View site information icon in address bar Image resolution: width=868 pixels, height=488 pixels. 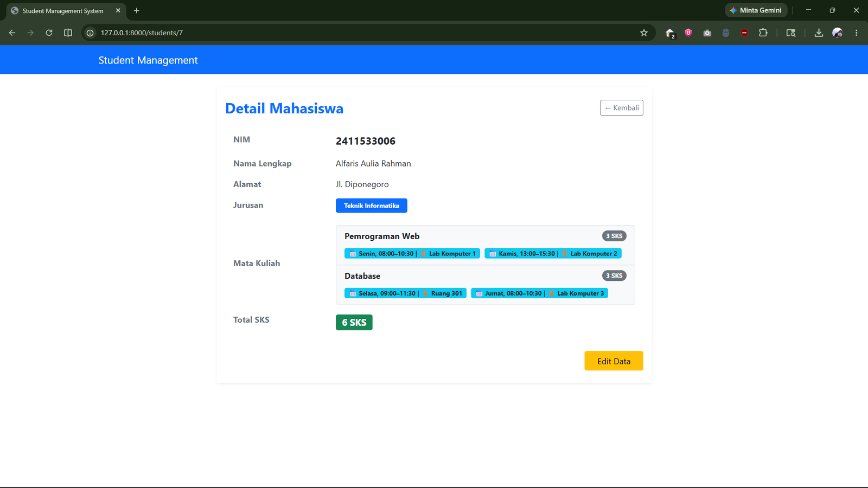(90, 33)
